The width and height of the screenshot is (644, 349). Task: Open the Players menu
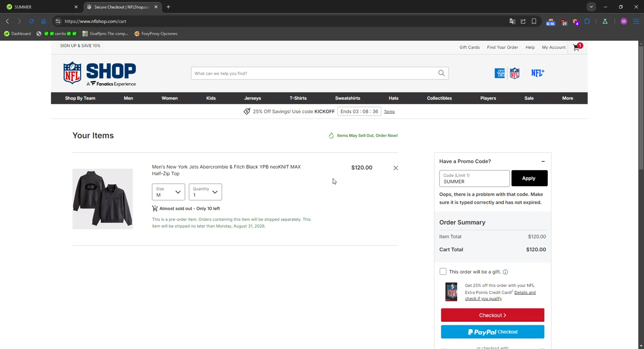coord(488,98)
